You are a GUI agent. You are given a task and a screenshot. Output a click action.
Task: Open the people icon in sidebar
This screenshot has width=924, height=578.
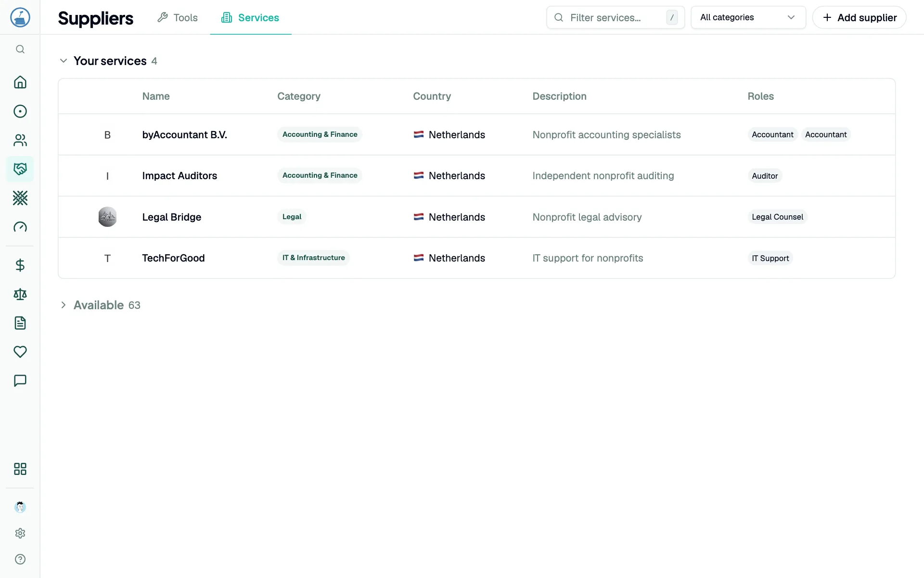point(20,140)
